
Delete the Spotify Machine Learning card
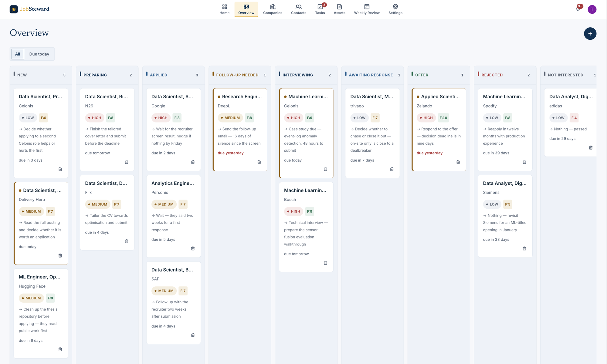tap(524, 162)
